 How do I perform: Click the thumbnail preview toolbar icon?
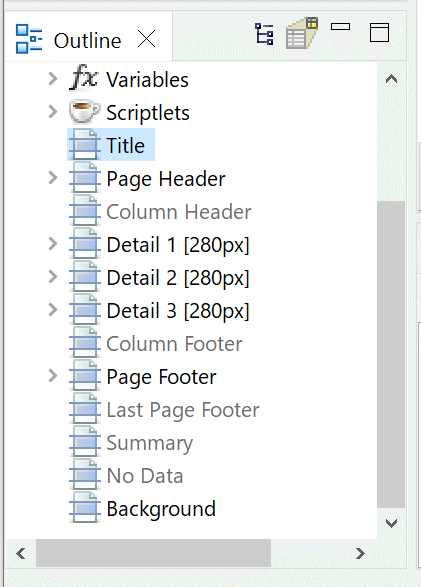tap(302, 33)
